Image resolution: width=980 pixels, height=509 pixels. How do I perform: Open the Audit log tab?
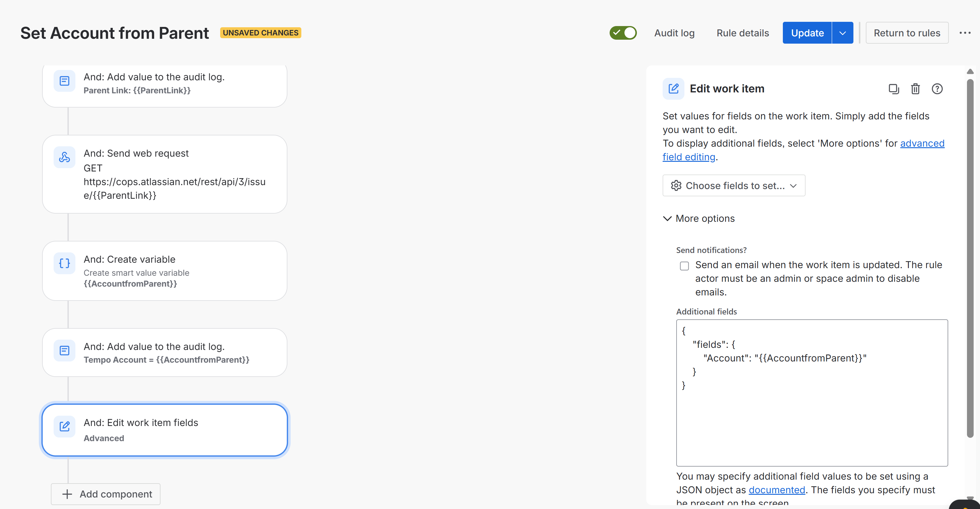click(x=674, y=33)
